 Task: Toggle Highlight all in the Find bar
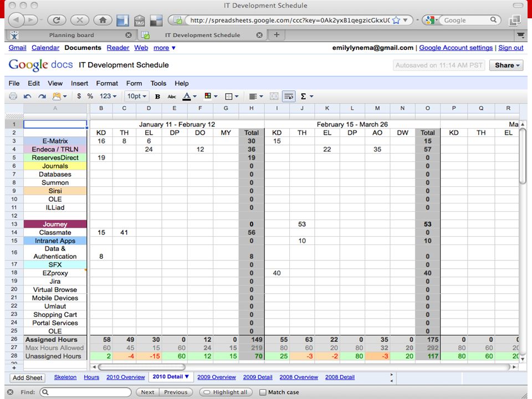(226, 392)
